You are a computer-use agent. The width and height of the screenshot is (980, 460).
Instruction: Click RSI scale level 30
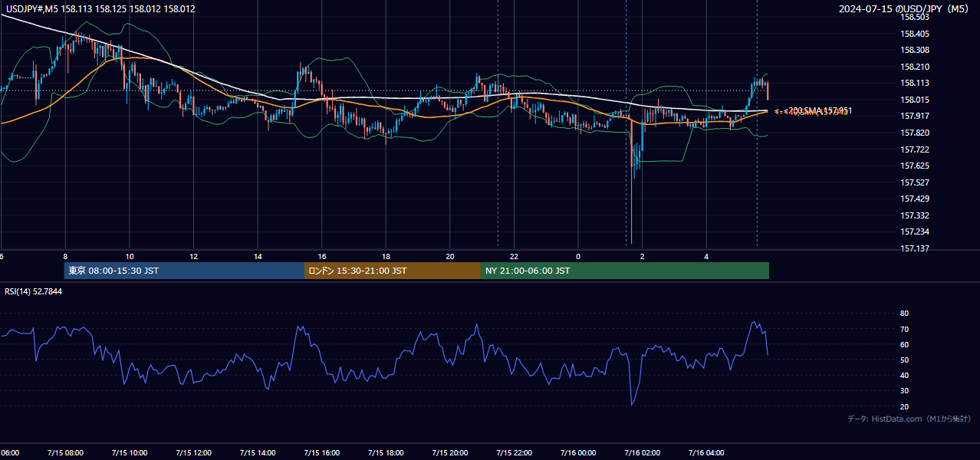coord(904,391)
